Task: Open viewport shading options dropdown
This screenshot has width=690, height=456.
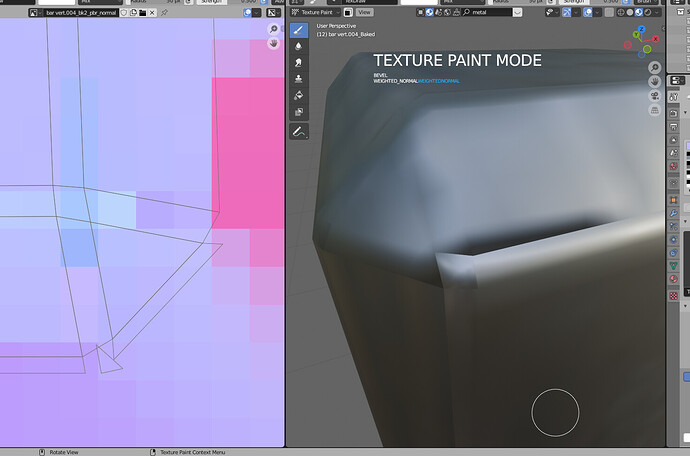Action: (657, 12)
